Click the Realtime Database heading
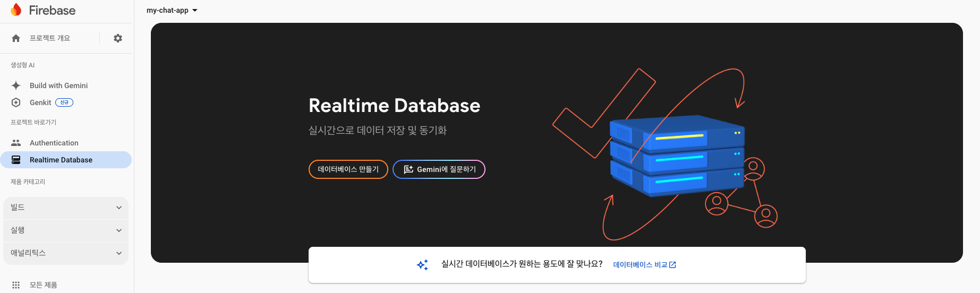 [394, 106]
